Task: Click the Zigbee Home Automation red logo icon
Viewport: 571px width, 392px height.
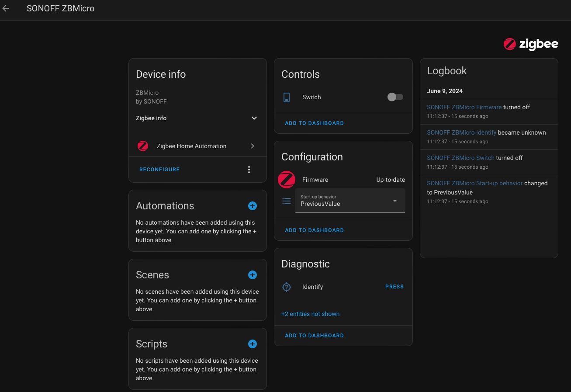Action: point(143,146)
